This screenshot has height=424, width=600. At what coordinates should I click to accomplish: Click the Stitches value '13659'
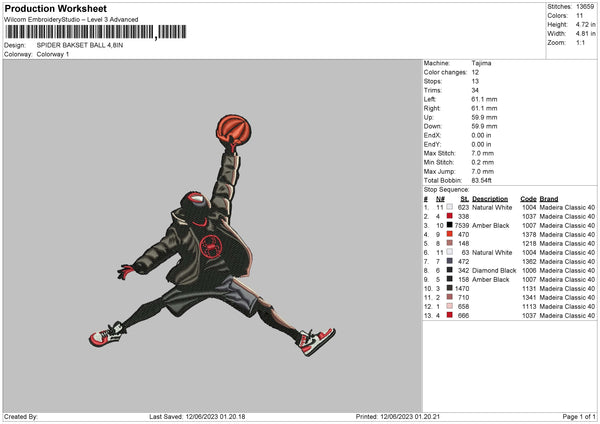pyautogui.click(x=585, y=7)
